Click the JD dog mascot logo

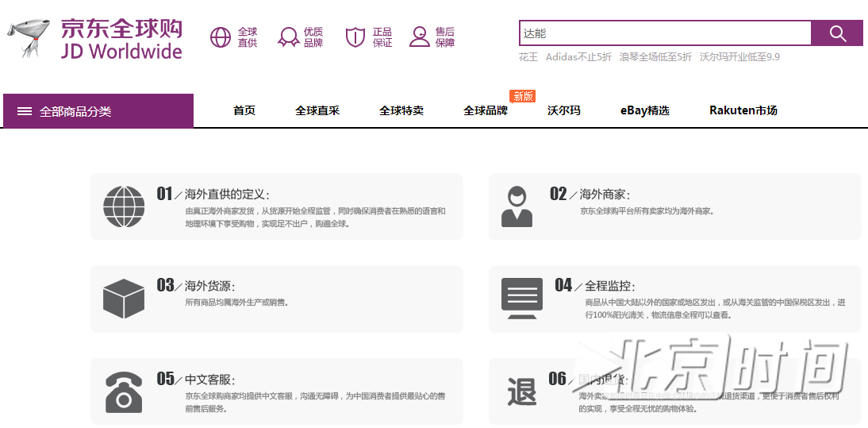[x=29, y=37]
